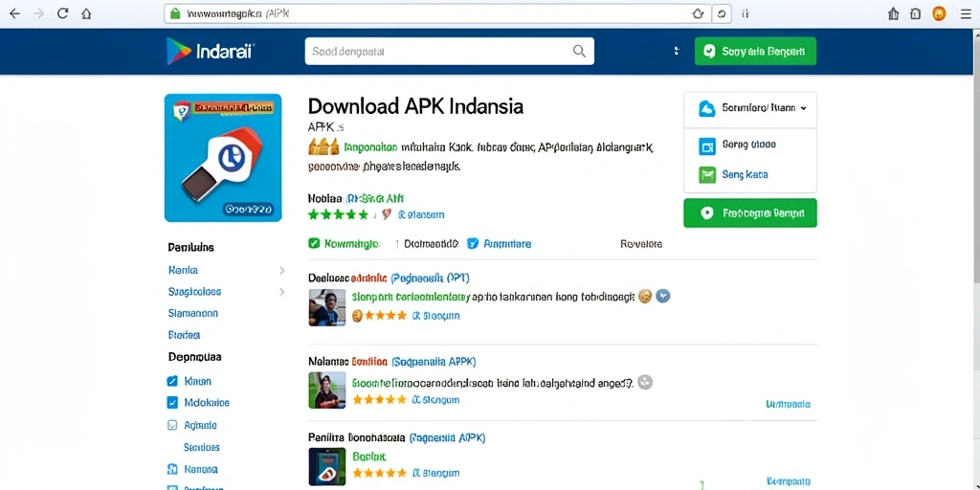Open first review user avatar thumbnail
The height and width of the screenshot is (490, 980).
(327, 307)
